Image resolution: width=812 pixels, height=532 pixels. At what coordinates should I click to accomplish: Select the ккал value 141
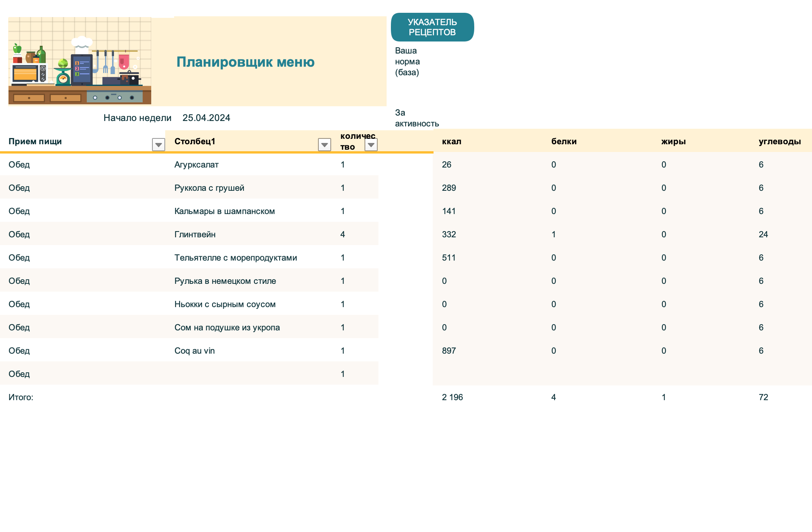tap(449, 211)
